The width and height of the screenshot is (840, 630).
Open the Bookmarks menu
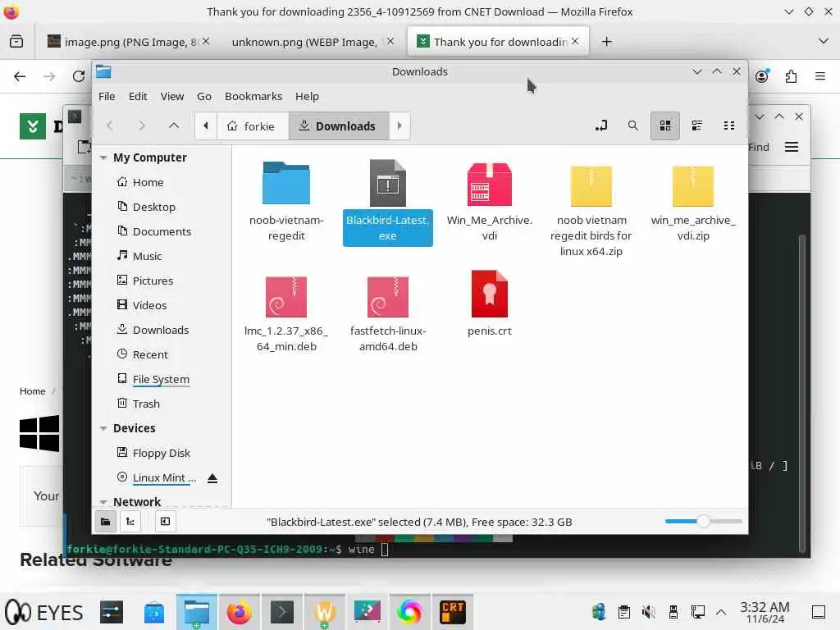coord(253,97)
